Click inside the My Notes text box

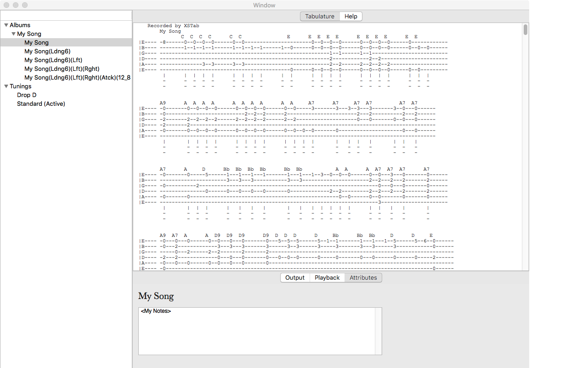(x=257, y=331)
